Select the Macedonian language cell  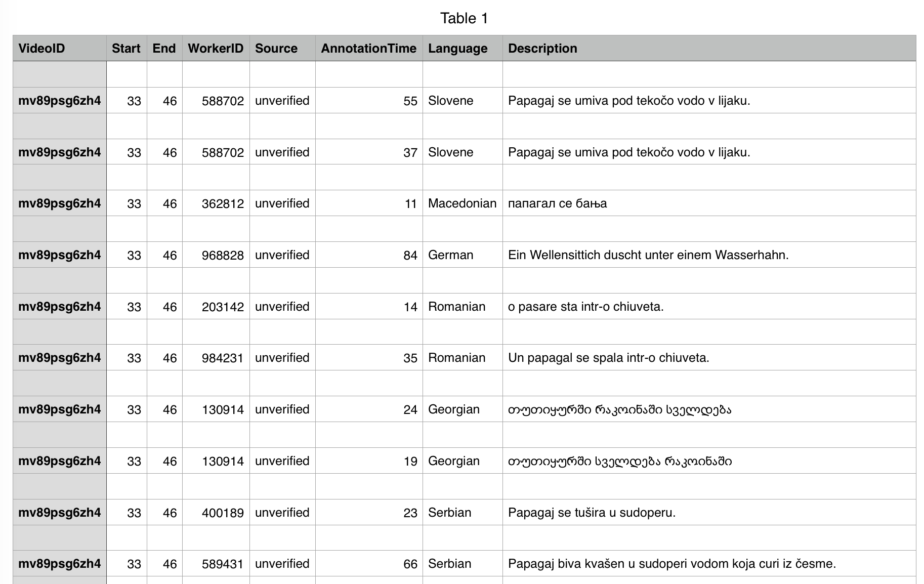[463, 203]
